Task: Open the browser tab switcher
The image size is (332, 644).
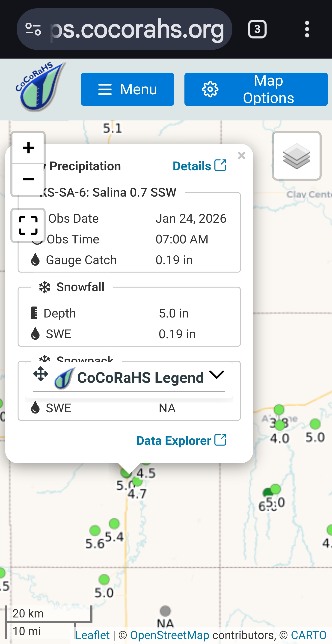Action: (x=257, y=29)
